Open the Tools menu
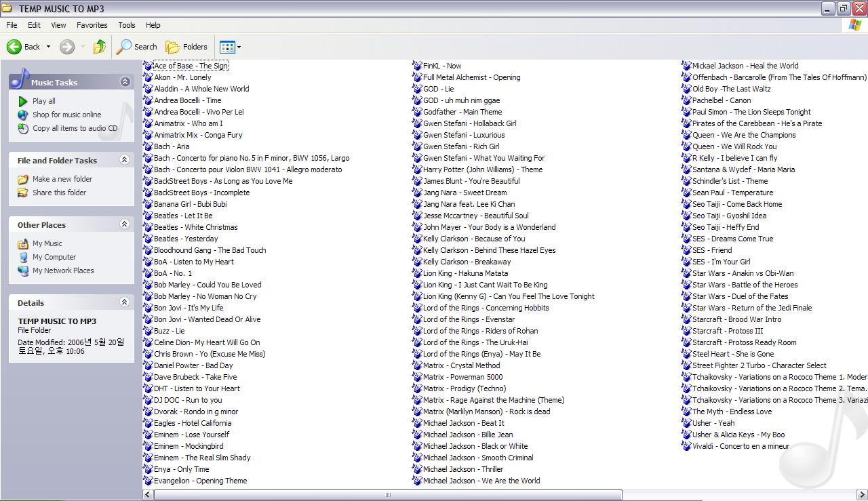 [x=127, y=25]
